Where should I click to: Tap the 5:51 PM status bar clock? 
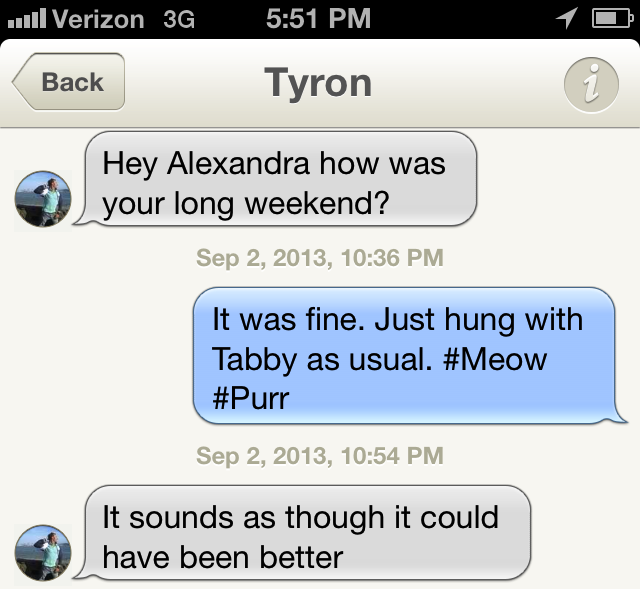tap(319, 18)
